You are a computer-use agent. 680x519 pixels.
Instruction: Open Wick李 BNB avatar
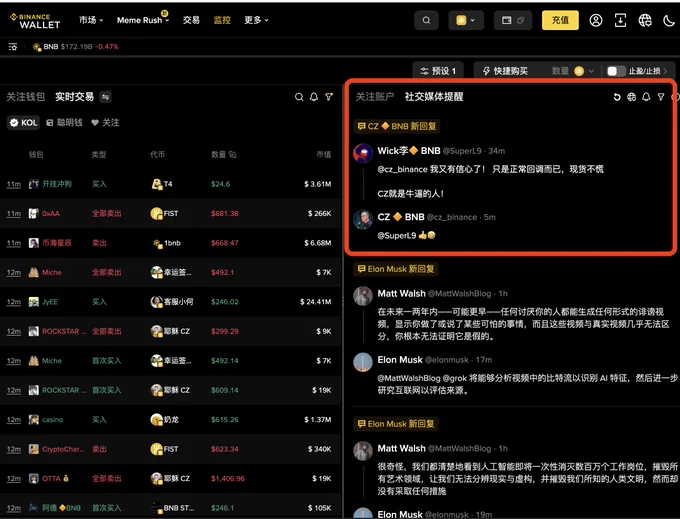(x=363, y=153)
